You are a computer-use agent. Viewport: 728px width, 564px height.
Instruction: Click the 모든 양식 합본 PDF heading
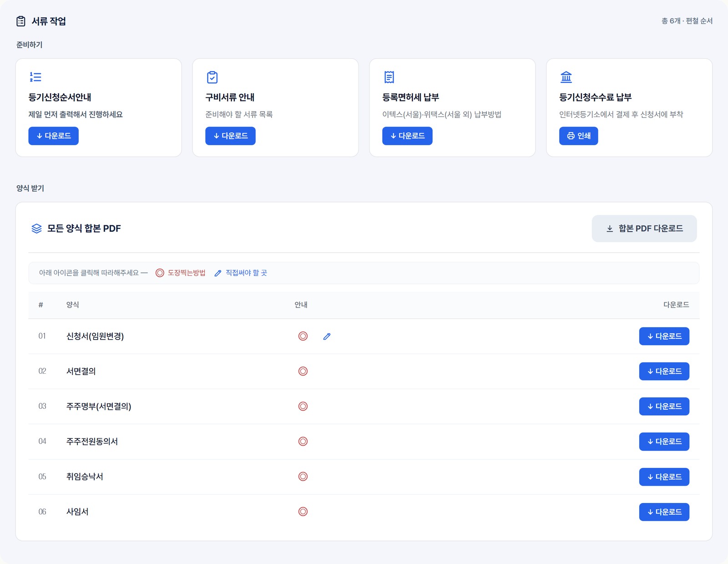click(84, 229)
